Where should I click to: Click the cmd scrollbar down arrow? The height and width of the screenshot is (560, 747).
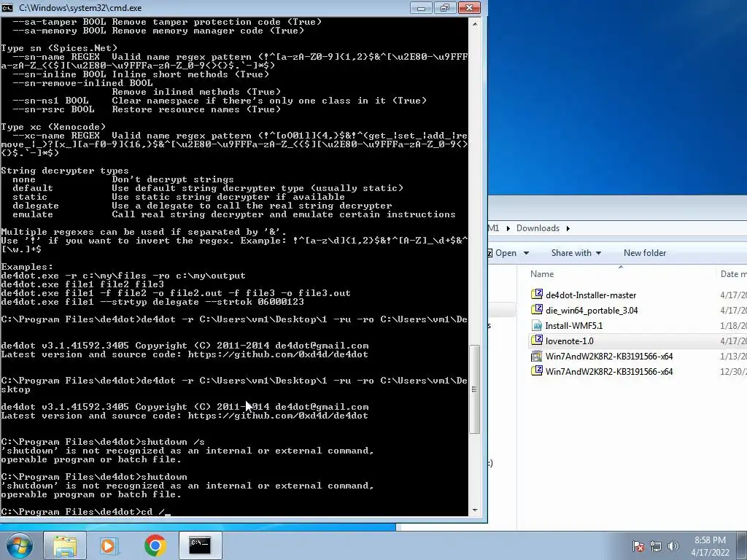click(x=474, y=510)
